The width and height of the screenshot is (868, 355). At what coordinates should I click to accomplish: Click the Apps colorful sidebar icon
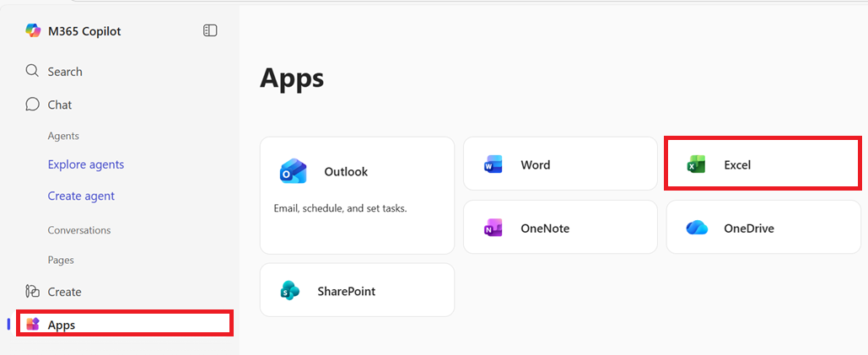(33, 324)
